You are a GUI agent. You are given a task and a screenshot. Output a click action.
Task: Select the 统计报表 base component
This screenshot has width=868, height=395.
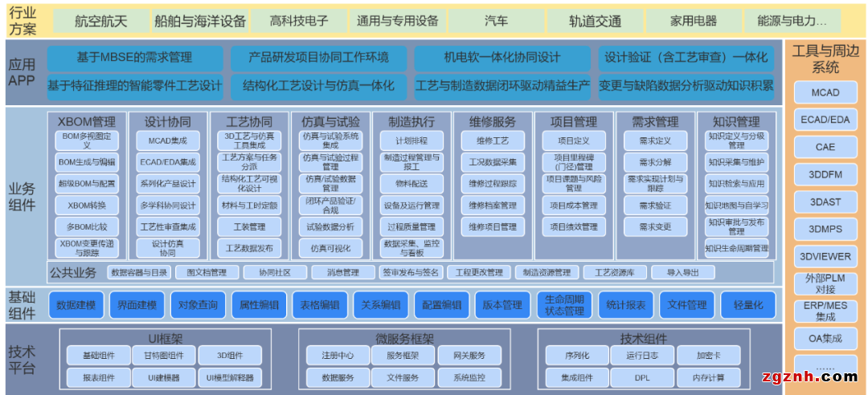[x=626, y=305]
